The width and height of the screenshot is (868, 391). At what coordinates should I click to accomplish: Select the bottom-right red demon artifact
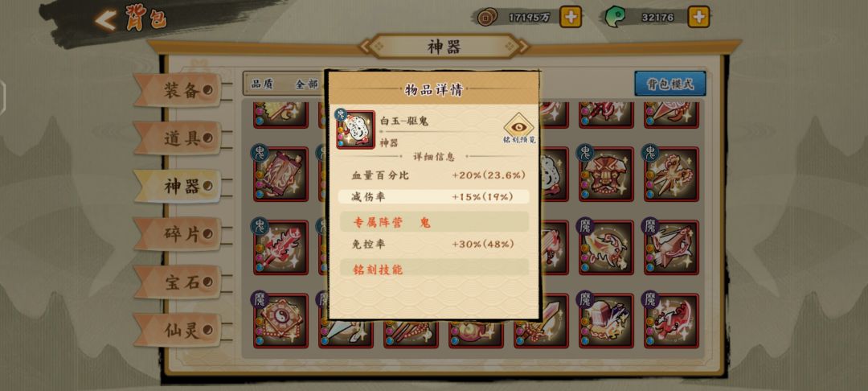[x=671, y=321]
